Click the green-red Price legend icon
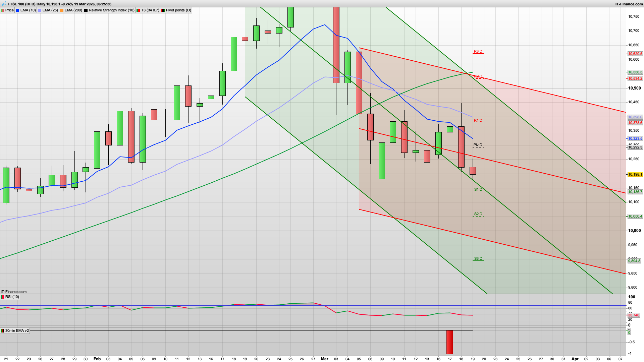 point(2,10)
